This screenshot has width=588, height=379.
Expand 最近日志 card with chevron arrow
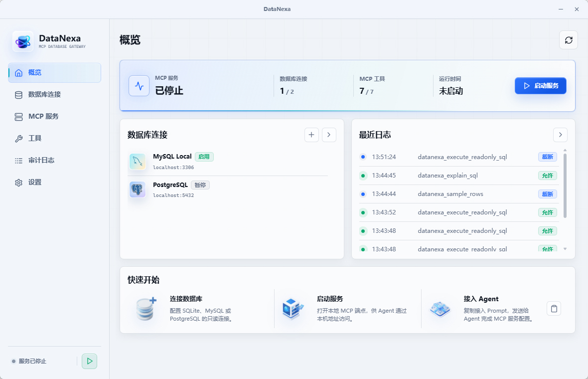click(x=560, y=135)
